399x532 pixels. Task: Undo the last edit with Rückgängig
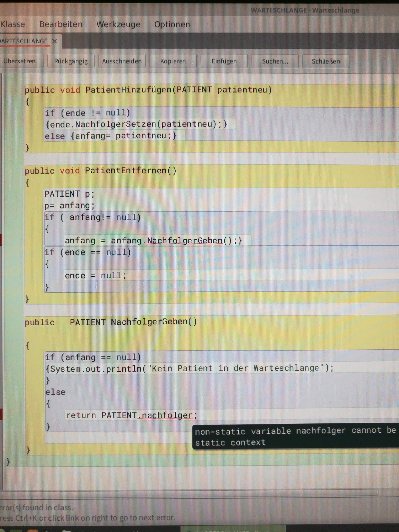(71, 61)
